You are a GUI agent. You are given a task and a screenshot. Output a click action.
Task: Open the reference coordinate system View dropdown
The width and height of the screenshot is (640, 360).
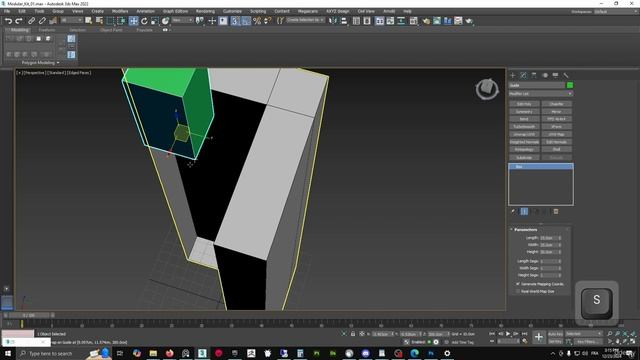182,20
